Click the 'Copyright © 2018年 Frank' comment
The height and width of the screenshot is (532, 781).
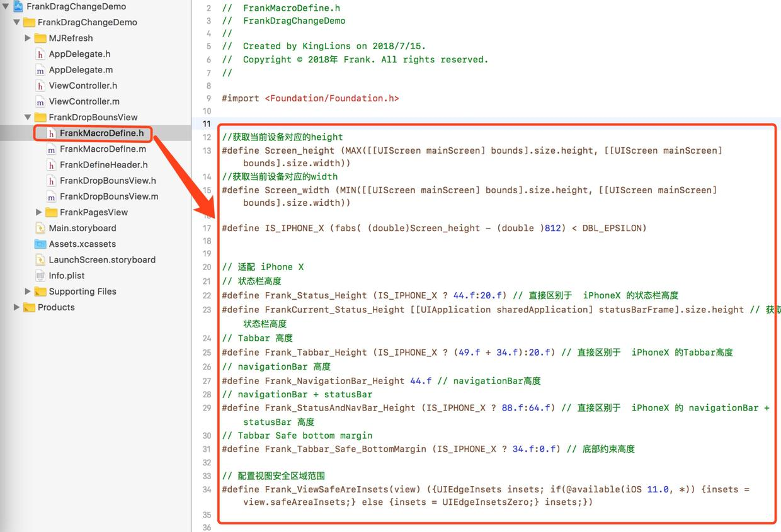355,59
